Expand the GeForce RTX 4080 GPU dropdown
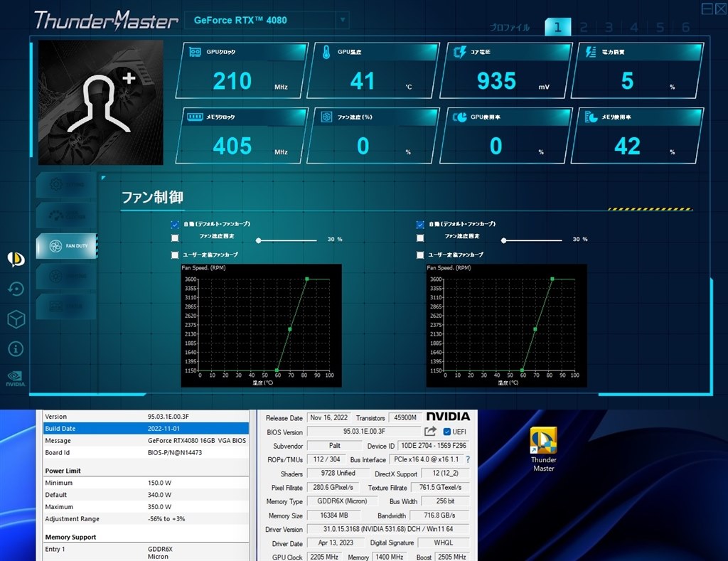The height and width of the screenshot is (561, 728). click(x=342, y=20)
